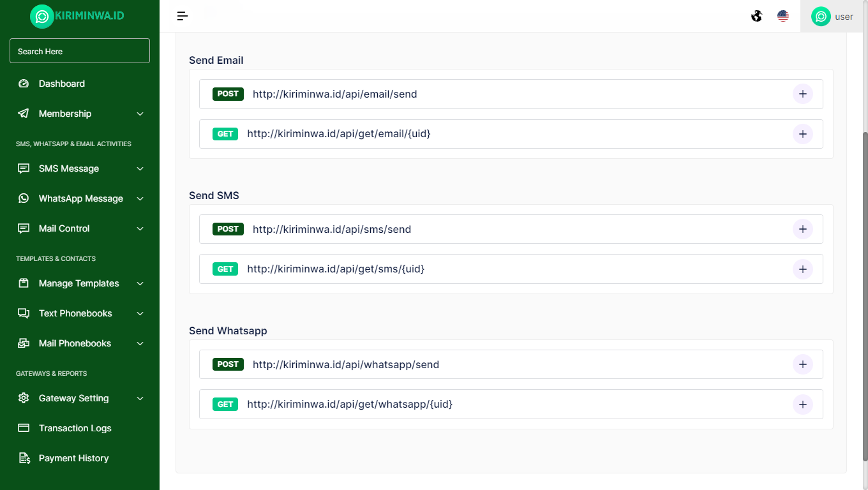This screenshot has height=490, width=868.
Task: Click the POST badge for whatsapp/send
Action: coord(228,364)
